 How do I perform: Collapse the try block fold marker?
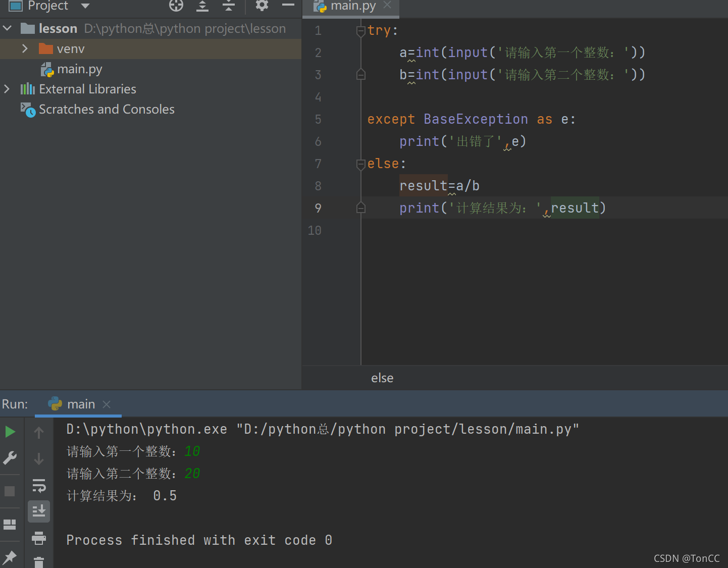[360, 31]
